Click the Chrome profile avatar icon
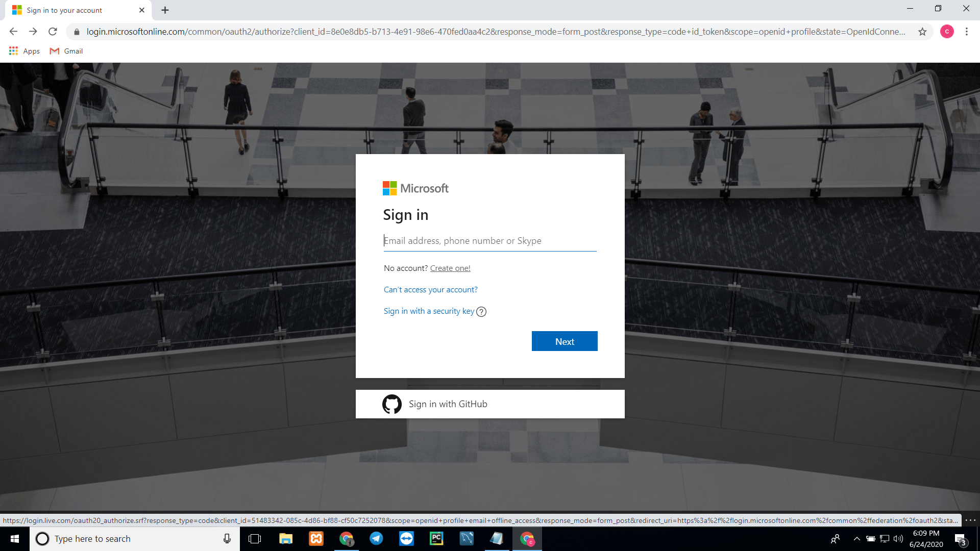The width and height of the screenshot is (980, 551). click(x=946, y=31)
